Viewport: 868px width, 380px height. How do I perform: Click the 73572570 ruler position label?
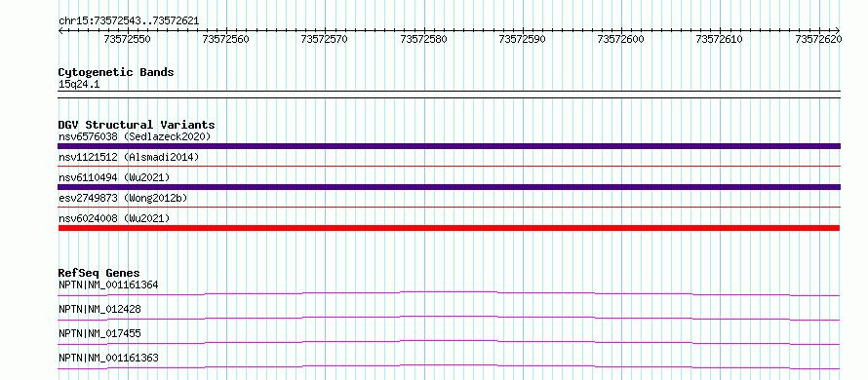(325, 39)
